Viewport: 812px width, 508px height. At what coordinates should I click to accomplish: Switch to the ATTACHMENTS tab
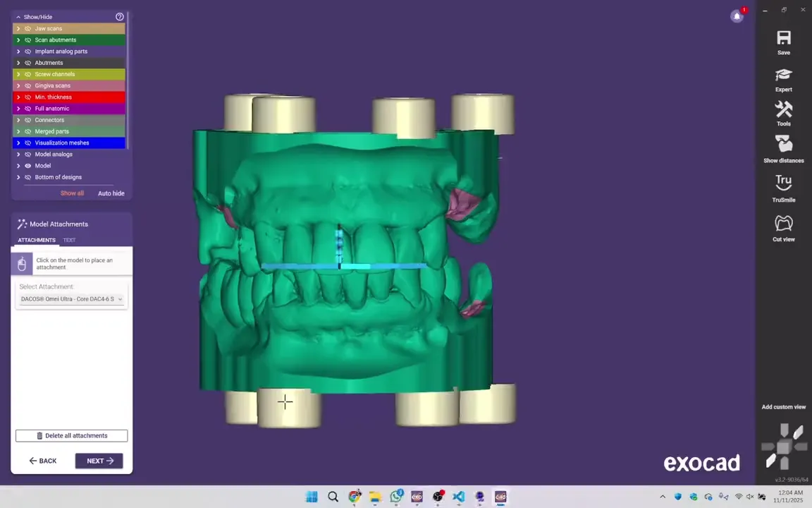click(37, 240)
